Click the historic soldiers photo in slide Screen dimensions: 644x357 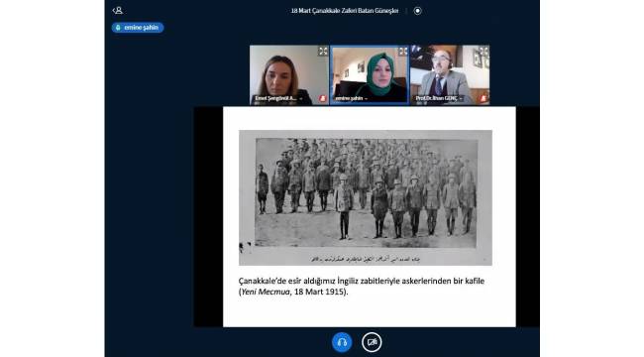pyautogui.click(x=366, y=197)
